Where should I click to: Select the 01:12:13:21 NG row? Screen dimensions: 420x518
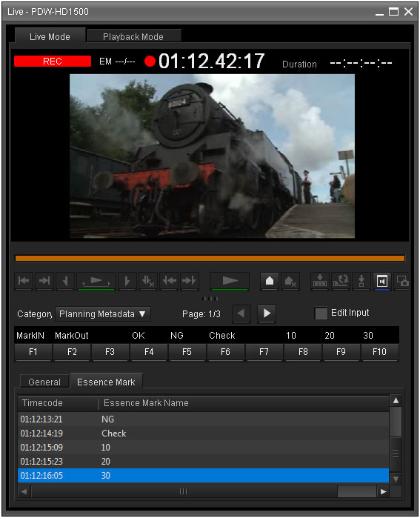pos(203,419)
